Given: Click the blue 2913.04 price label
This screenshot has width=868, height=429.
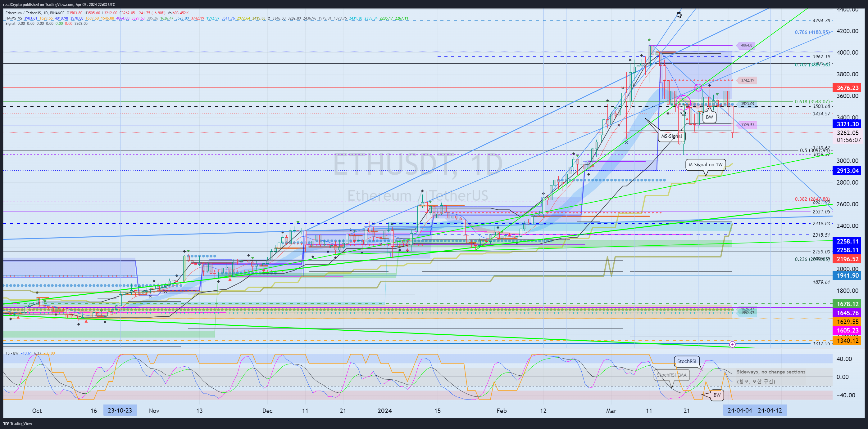Looking at the screenshot, I should (x=848, y=171).
